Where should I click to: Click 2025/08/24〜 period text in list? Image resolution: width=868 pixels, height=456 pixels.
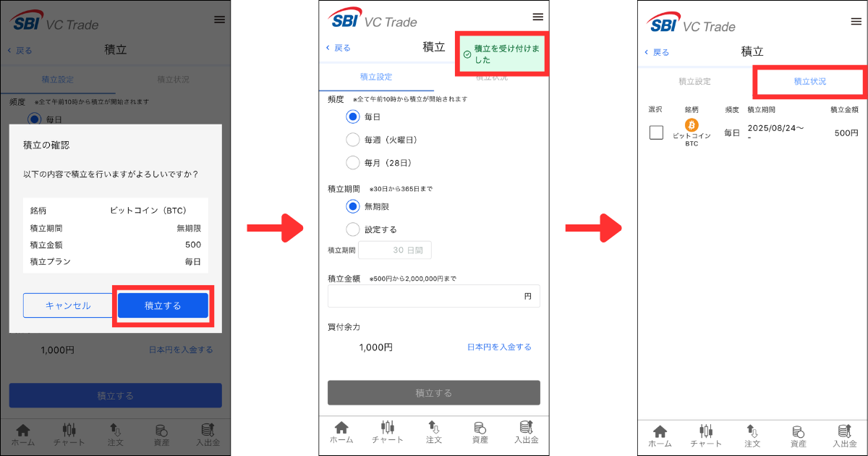(x=776, y=128)
